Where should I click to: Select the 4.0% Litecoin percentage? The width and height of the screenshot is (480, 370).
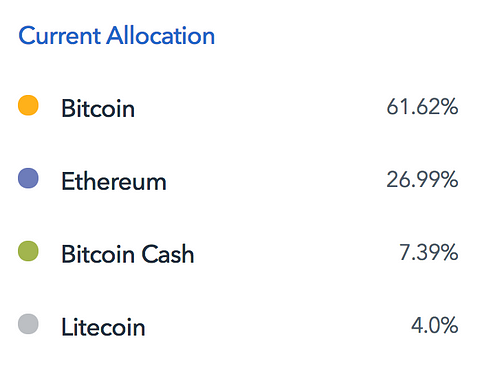[x=435, y=325]
